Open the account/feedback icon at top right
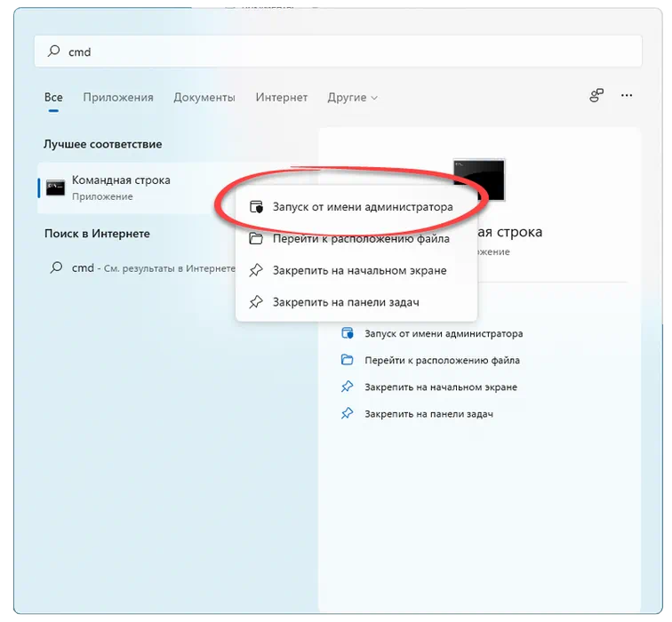The height and width of the screenshot is (622, 672). (x=596, y=95)
